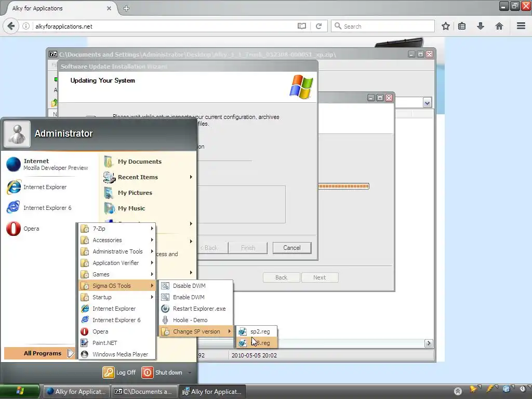Switch to the Alky installer taskbar button

(212, 392)
